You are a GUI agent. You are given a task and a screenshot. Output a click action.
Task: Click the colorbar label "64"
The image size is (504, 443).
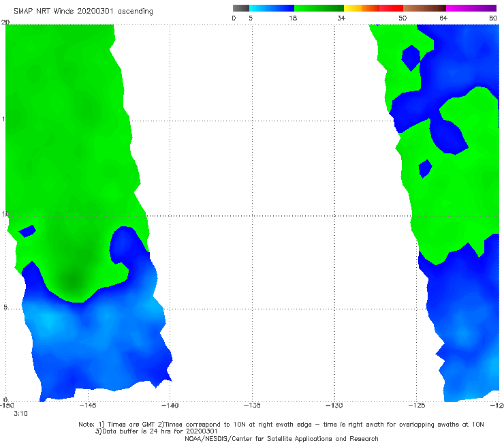[443, 18]
